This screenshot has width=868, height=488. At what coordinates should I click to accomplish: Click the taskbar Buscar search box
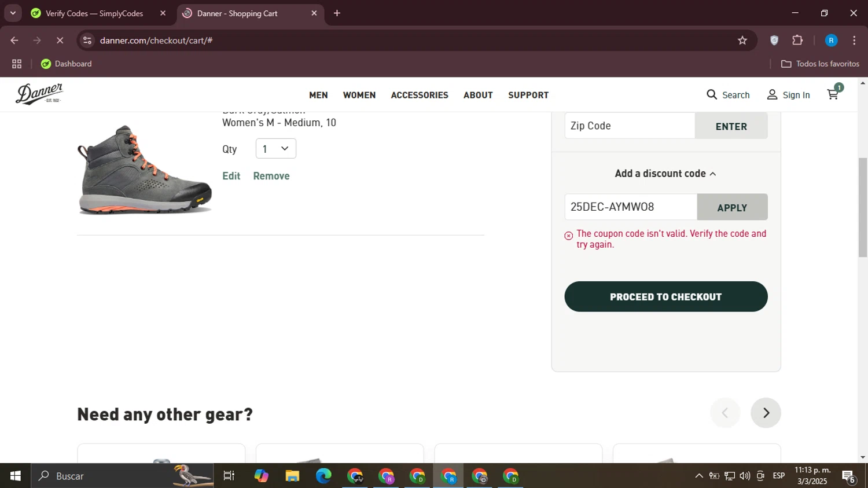(x=122, y=476)
